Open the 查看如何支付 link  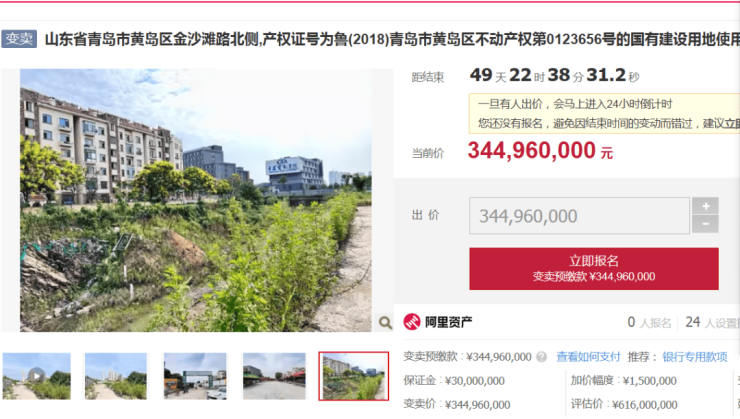click(588, 357)
